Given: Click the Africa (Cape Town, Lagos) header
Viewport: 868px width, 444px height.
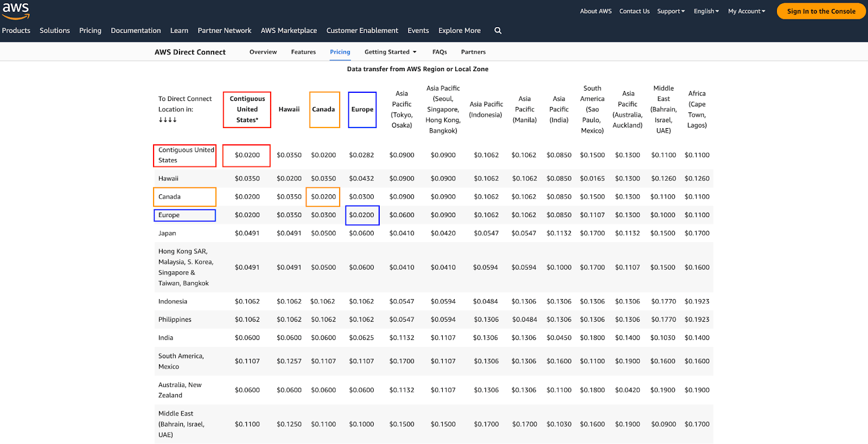Looking at the screenshot, I should [697, 110].
